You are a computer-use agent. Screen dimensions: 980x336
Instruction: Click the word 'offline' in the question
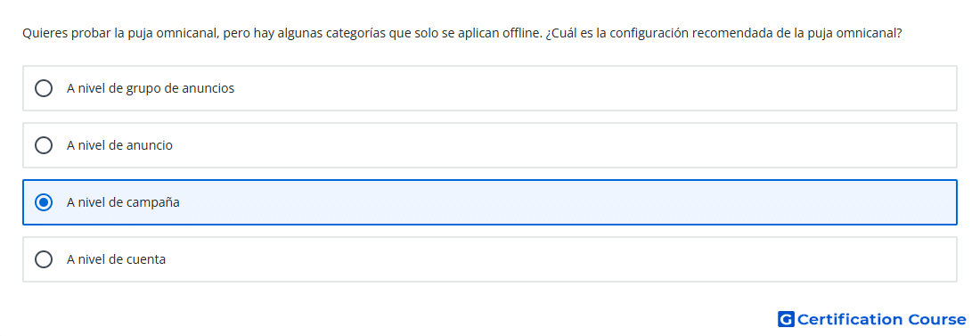521,33
